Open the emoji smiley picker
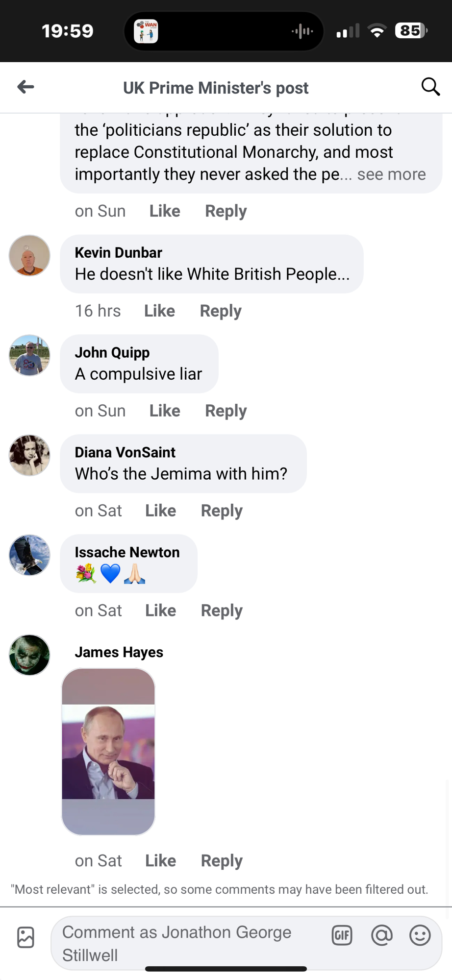This screenshot has width=452, height=980. pos(420,935)
